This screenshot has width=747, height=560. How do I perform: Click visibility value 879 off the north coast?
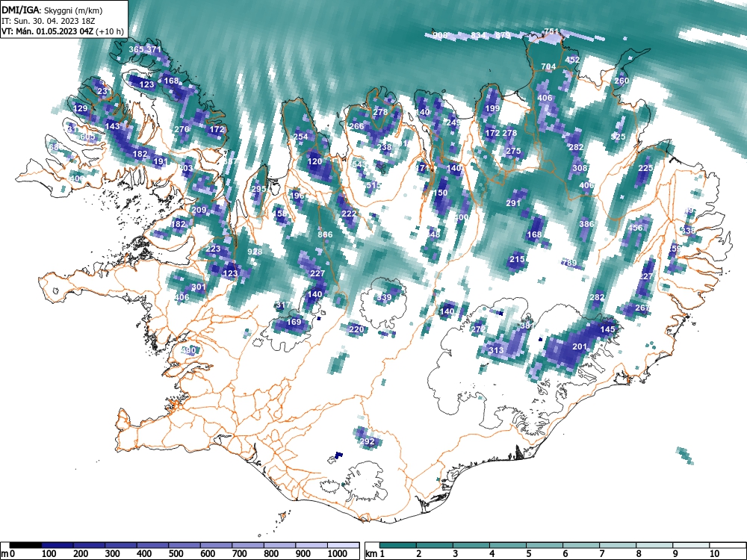503,35
